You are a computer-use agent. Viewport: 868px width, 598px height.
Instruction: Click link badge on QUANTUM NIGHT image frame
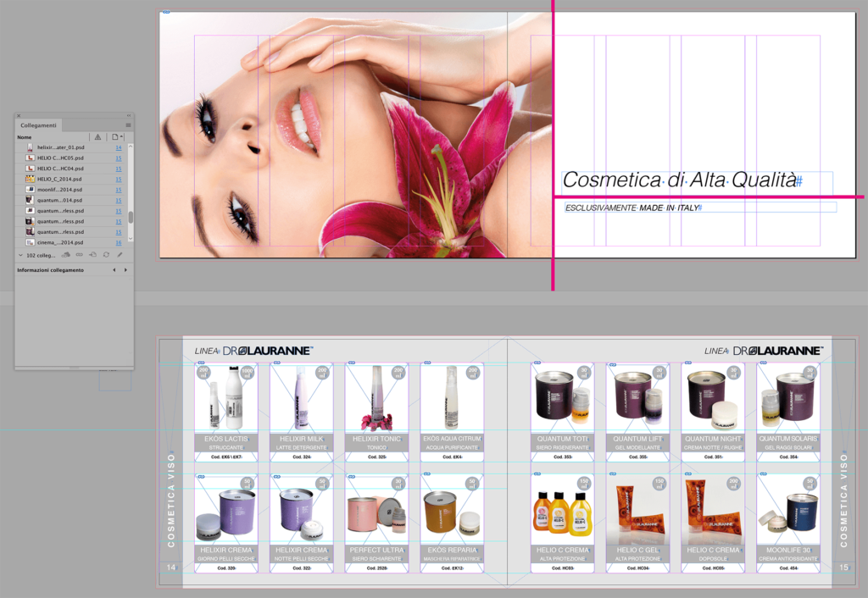687,363
